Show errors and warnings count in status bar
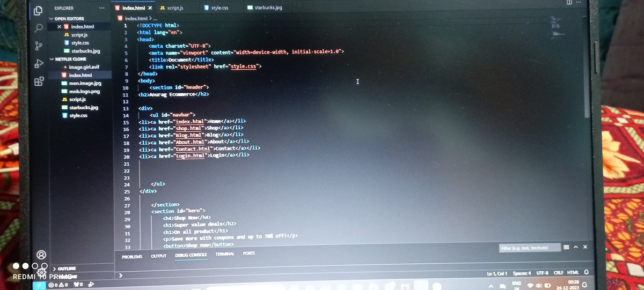This screenshot has width=644, height=290. pyautogui.click(x=58, y=285)
